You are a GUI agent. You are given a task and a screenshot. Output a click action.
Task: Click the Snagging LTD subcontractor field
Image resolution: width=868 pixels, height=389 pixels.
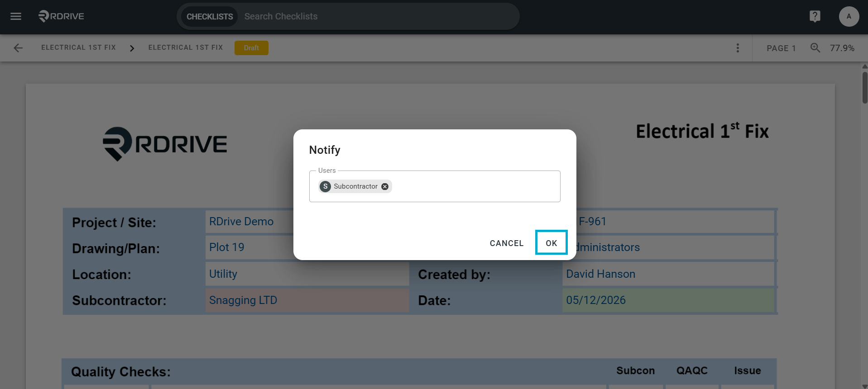307,300
